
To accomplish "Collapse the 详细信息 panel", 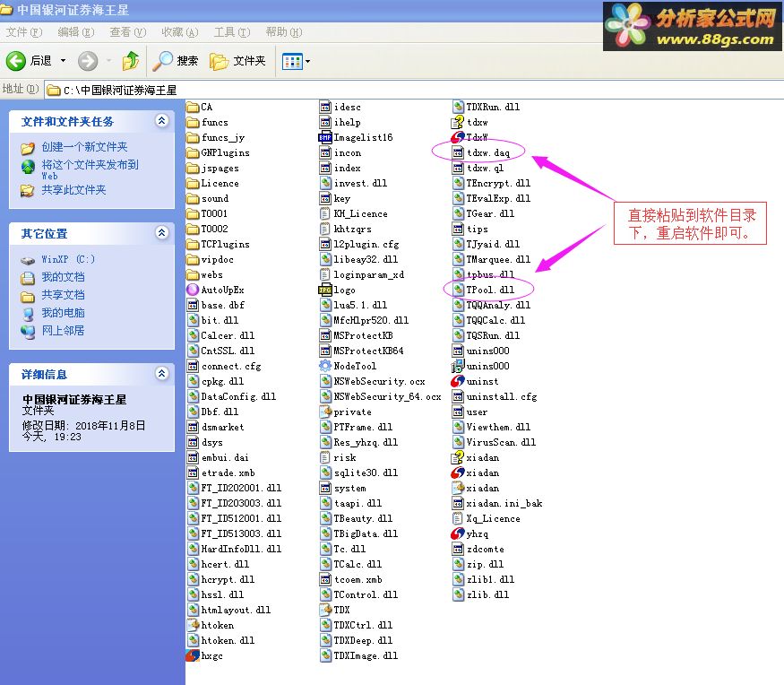I will click(161, 373).
